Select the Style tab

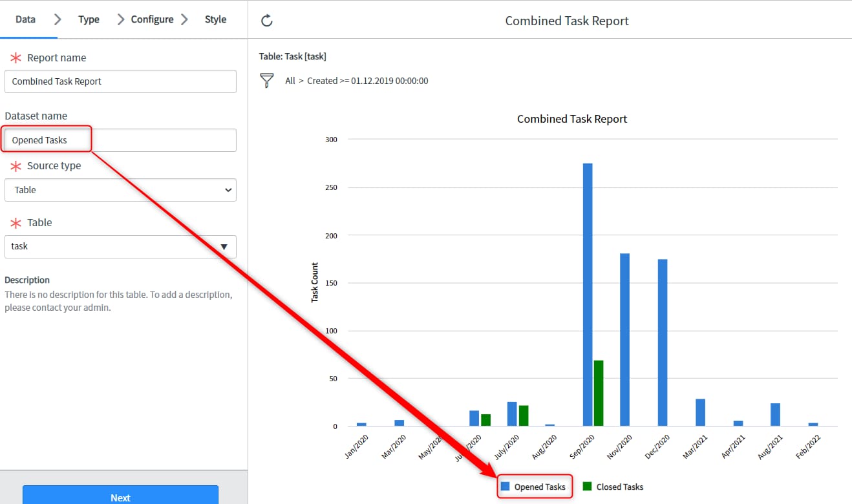point(215,19)
